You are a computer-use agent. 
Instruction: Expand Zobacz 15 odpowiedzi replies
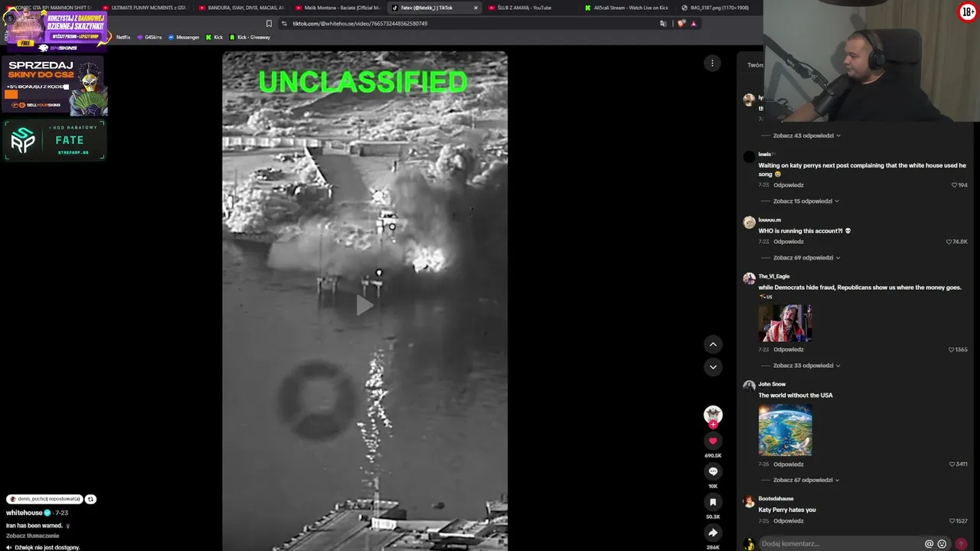[806, 201]
